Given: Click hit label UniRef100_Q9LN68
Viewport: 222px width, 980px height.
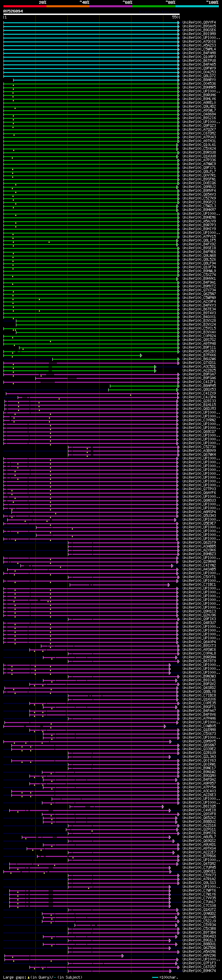Looking at the screenshot, I should [x=199, y=256].
